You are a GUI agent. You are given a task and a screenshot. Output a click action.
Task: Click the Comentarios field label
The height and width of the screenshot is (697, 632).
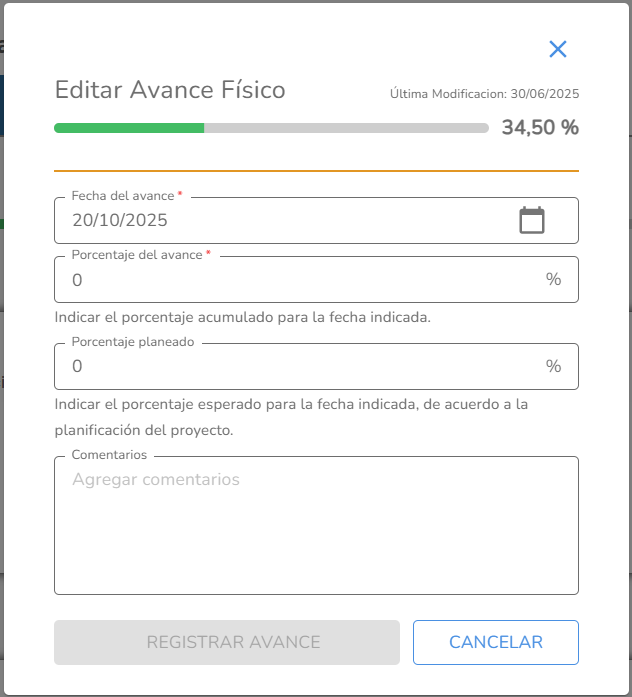point(109,454)
